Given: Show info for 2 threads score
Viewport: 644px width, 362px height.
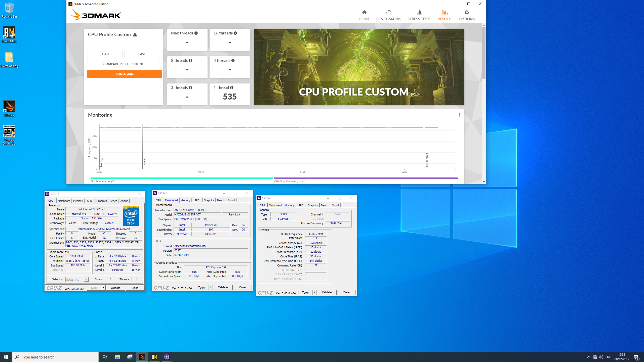Looking at the screenshot, I should (x=190, y=88).
